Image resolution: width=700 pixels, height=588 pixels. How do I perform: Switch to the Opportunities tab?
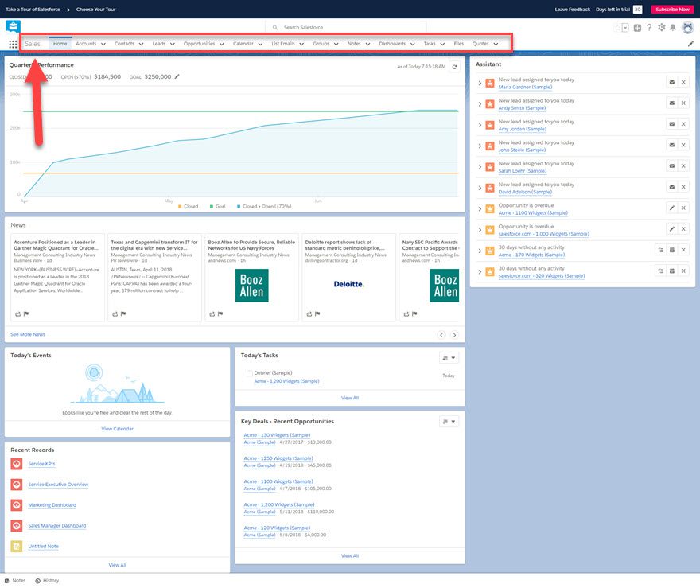click(199, 44)
